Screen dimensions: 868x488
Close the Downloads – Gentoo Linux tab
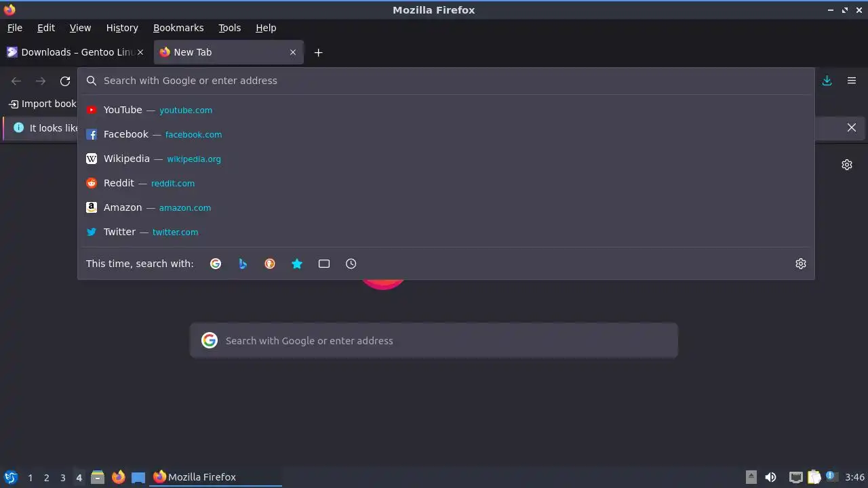click(140, 52)
